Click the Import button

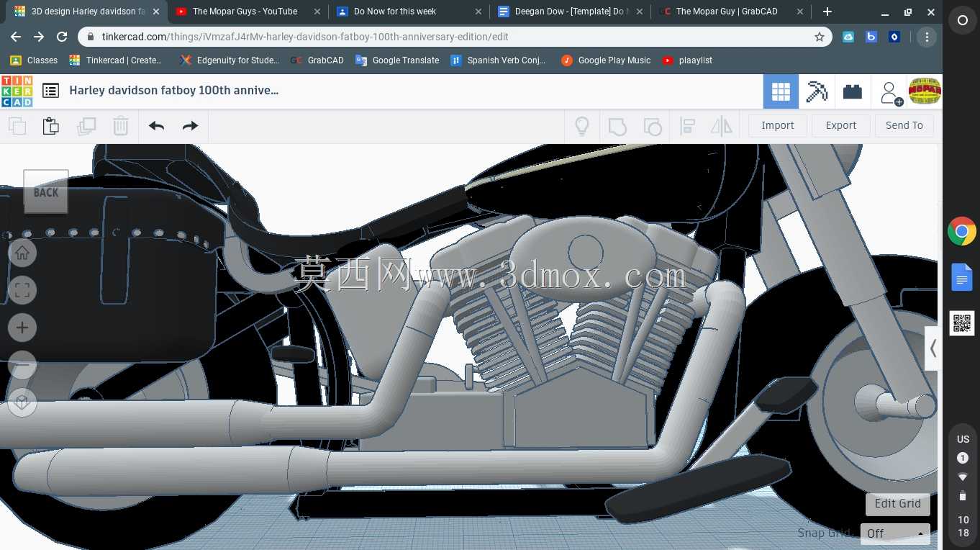coord(778,125)
